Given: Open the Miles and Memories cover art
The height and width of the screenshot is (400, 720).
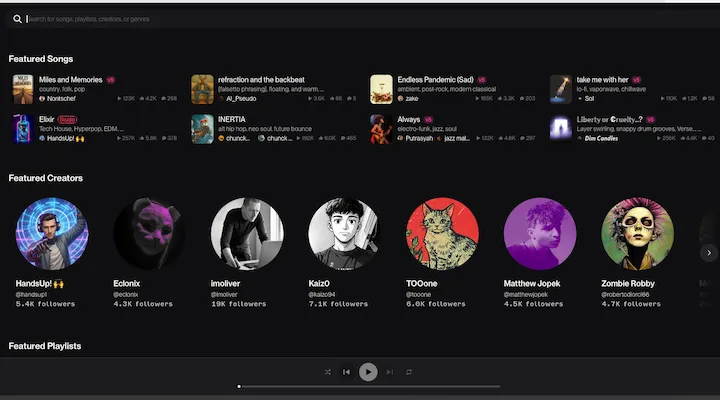Looking at the screenshot, I should click(23, 89).
